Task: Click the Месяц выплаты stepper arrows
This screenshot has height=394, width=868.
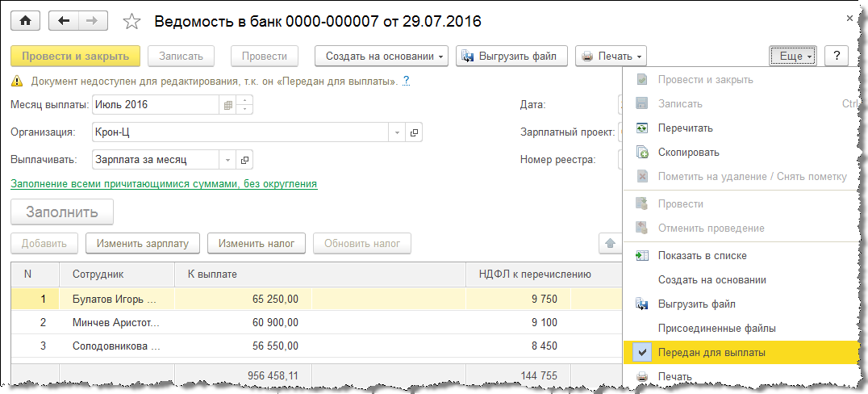Action: [x=246, y=105]
